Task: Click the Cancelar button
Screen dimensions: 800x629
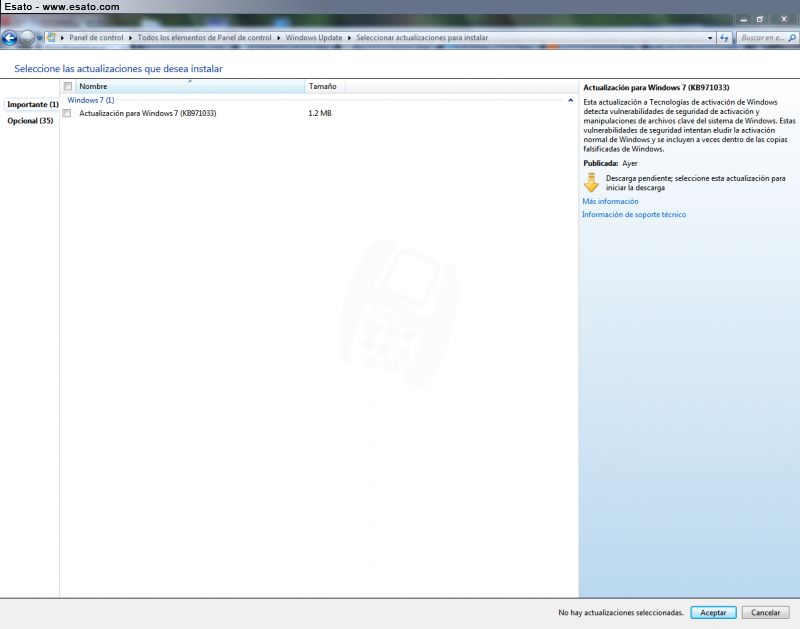Action: coord(765,613)
